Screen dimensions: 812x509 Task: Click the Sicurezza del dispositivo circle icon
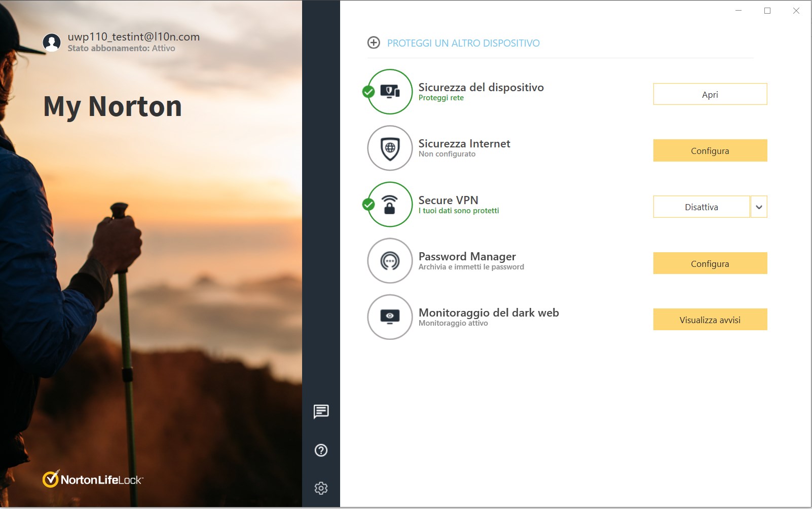coord(390,92)
